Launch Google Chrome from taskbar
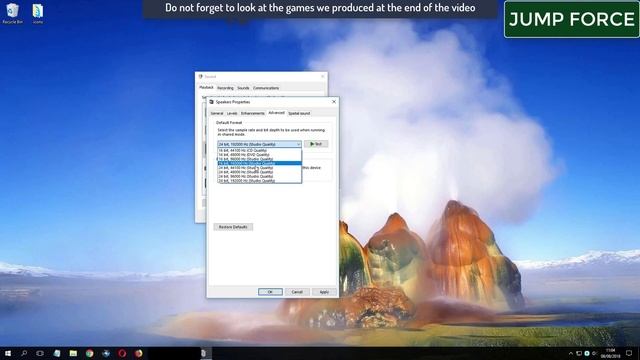The height and width of the screenshot is (360, 640). pos(89,353)
